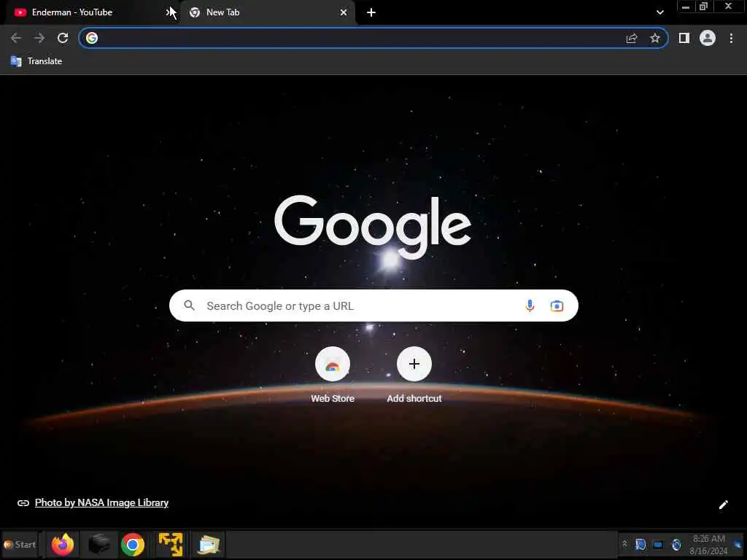
Task: Open the black box app in the taskbar
Action: pyautogui.click(x=98, y=544)
